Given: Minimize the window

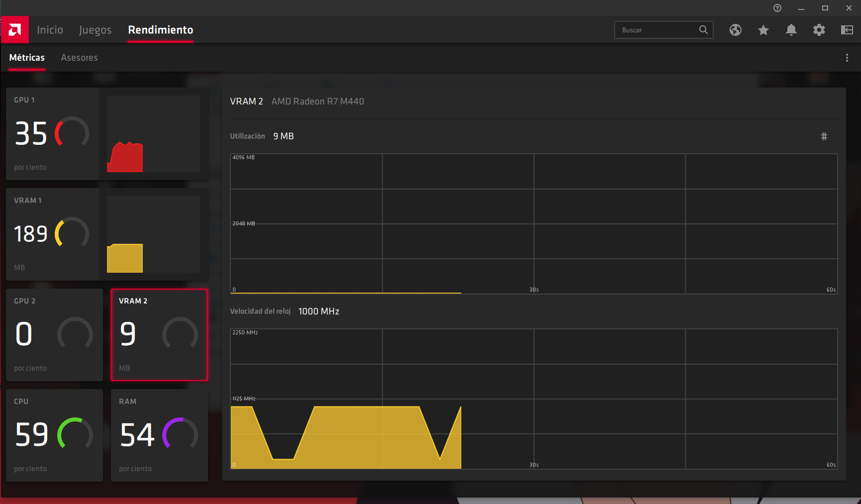Looking at the screenshot, I should [801, 8].
